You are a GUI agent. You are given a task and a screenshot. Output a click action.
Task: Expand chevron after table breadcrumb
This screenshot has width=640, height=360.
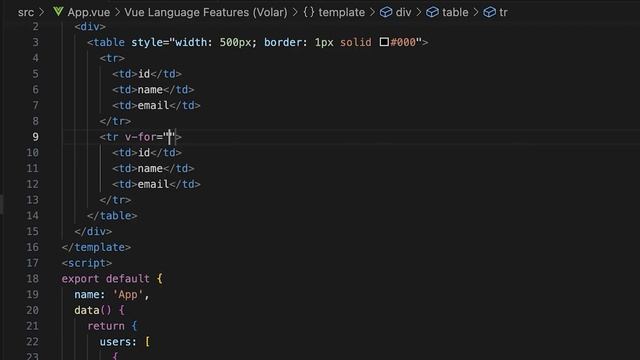point(476,12)
